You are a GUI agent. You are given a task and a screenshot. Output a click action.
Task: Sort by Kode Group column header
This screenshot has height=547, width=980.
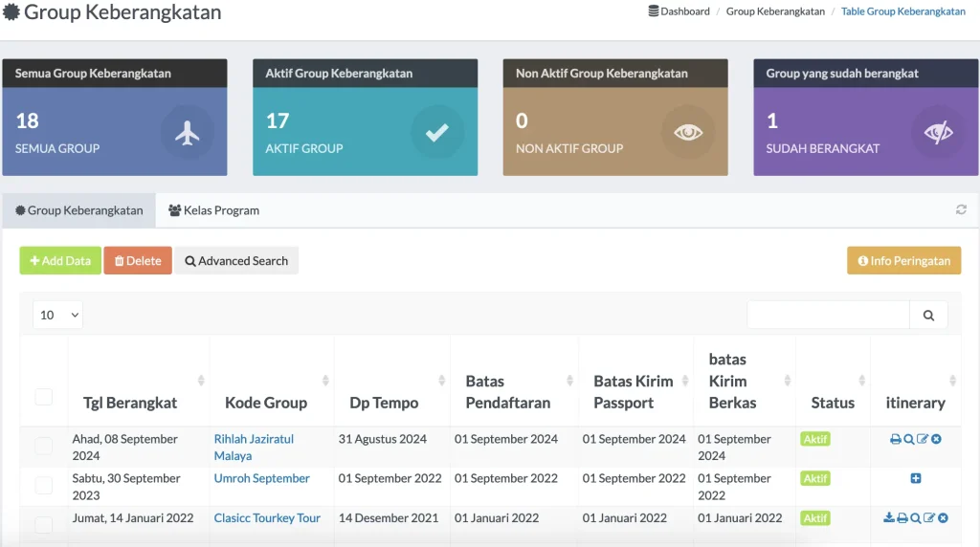[266, 403]
